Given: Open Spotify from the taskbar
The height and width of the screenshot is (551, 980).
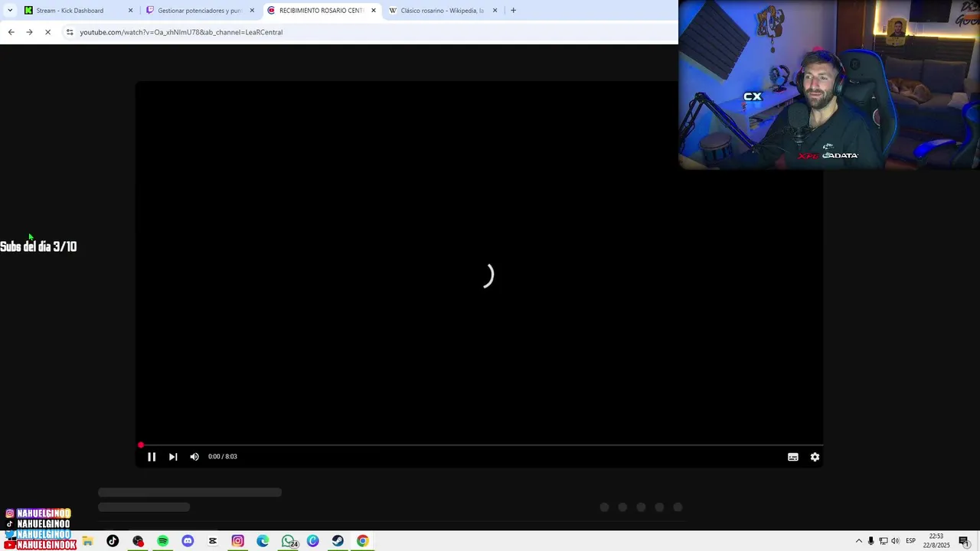Looking at the screenshot, I should 162,541.
